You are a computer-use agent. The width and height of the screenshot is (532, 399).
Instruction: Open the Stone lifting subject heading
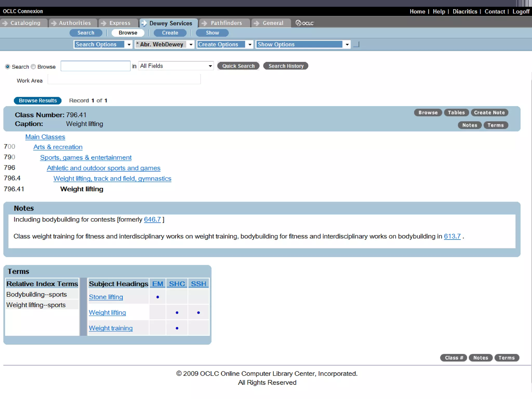click(106, 297)
